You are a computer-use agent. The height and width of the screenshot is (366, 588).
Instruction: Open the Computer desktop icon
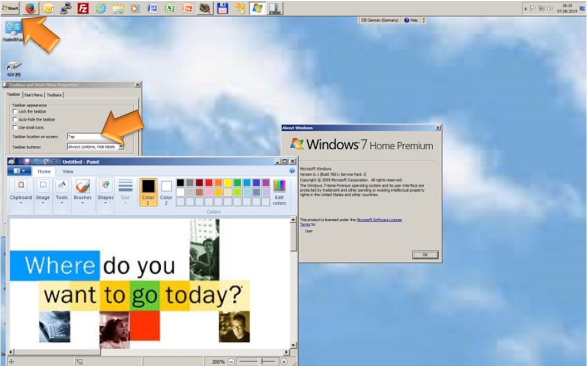(13, 31)
